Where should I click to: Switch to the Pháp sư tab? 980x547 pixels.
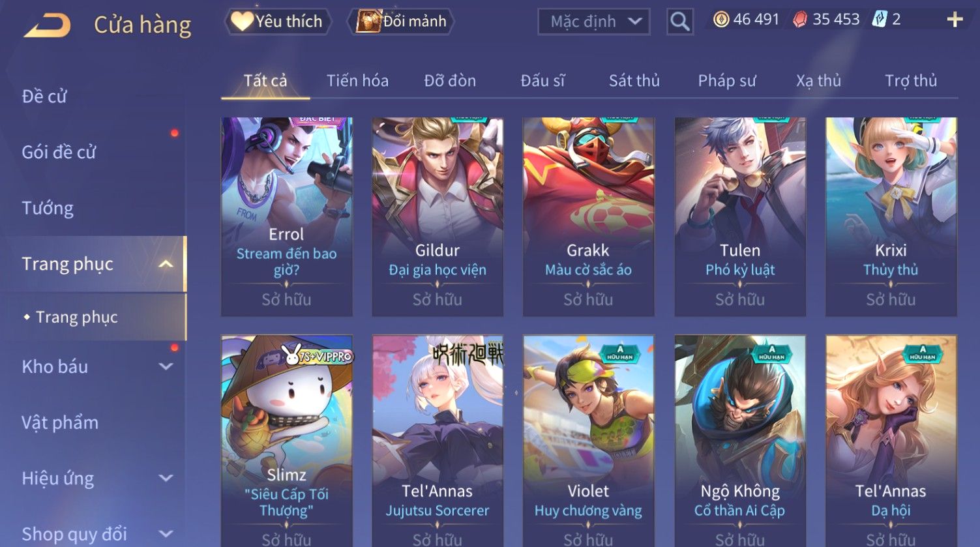point(727,81)
